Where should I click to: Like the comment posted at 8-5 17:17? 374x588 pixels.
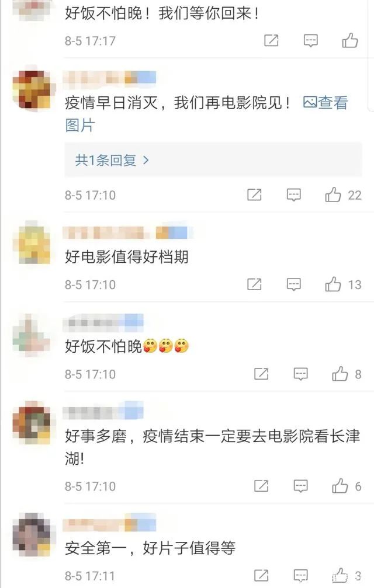pos(350,40)
